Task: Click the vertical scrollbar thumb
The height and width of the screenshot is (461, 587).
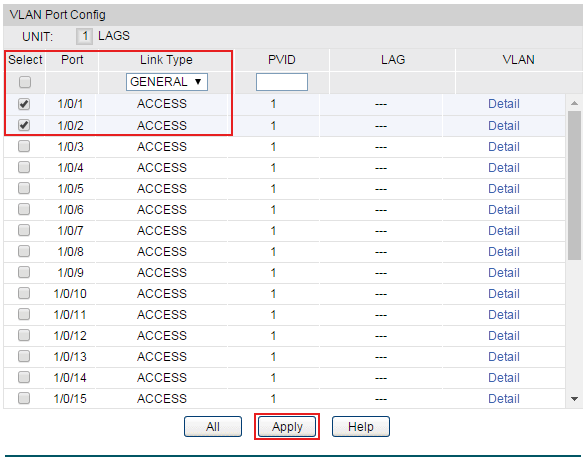Action: [574, 185]
